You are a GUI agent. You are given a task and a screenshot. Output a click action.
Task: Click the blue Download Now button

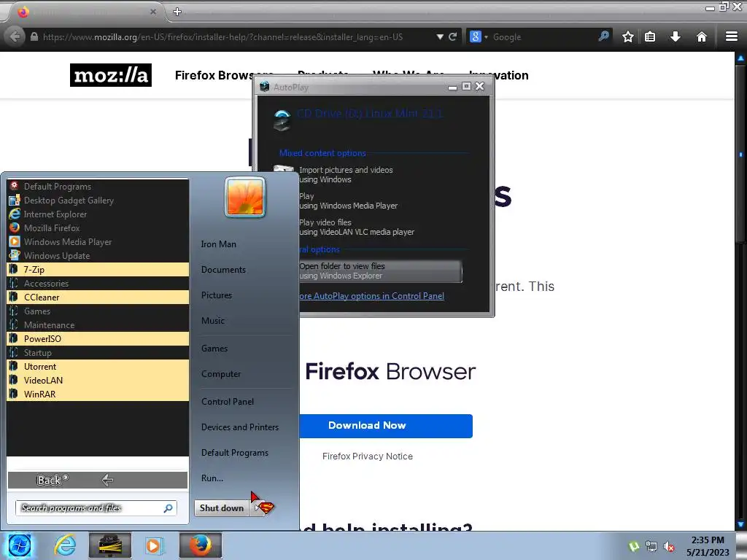pos(386,426)
